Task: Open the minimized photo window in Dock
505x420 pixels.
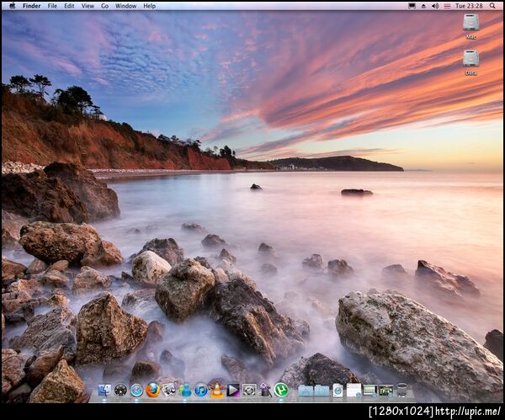Action: [x=386, y=391]
